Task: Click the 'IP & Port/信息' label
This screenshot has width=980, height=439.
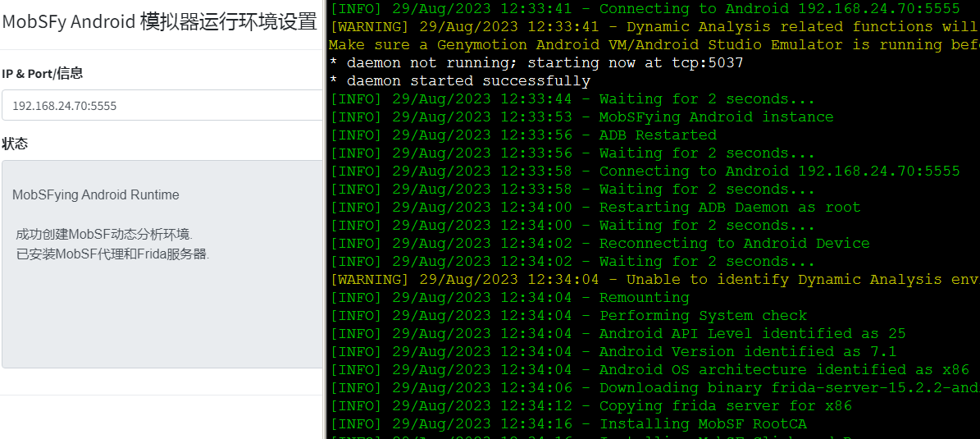Action: [43, 73]
